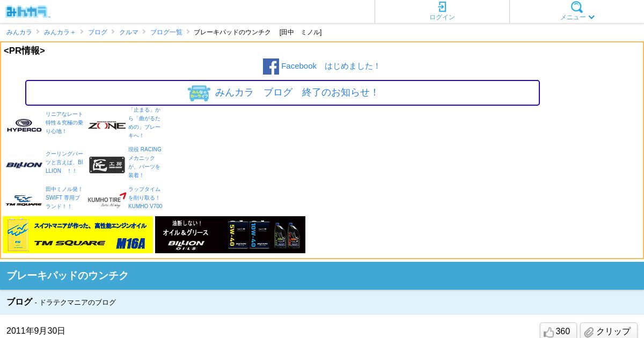Viewport: 644px width, 338px height.
Task: Click the BILLION OILS オイル＆グリース banner
Action: pyautogui.click(x=230, y=234)
